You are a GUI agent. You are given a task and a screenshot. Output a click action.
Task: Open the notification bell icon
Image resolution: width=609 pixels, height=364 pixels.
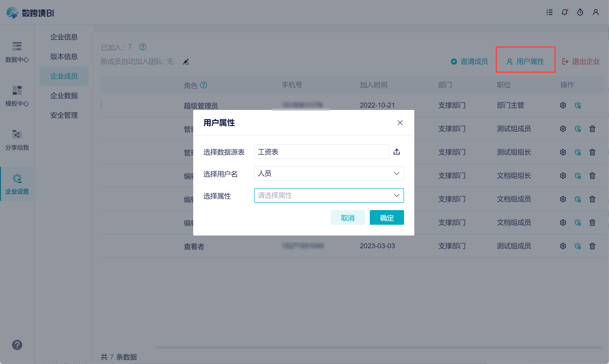click(564, 12)
